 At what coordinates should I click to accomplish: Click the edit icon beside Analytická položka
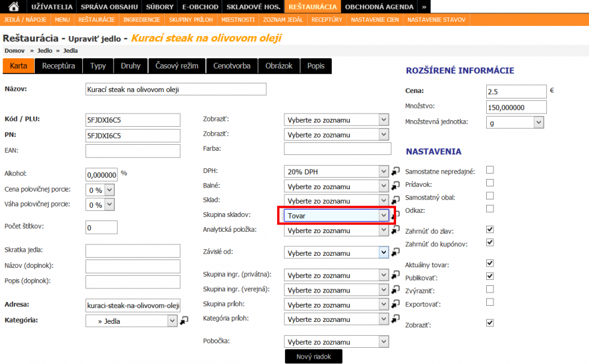[x=395, y=230]
